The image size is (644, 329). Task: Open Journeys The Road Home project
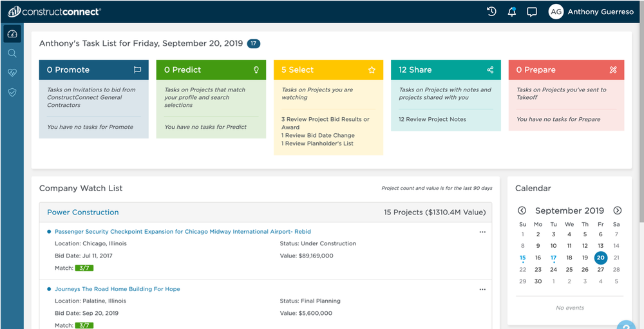coord(117,289)
